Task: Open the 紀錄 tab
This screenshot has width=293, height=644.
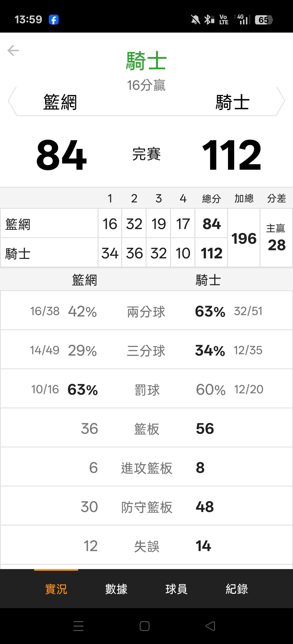Action: point(237,589)
